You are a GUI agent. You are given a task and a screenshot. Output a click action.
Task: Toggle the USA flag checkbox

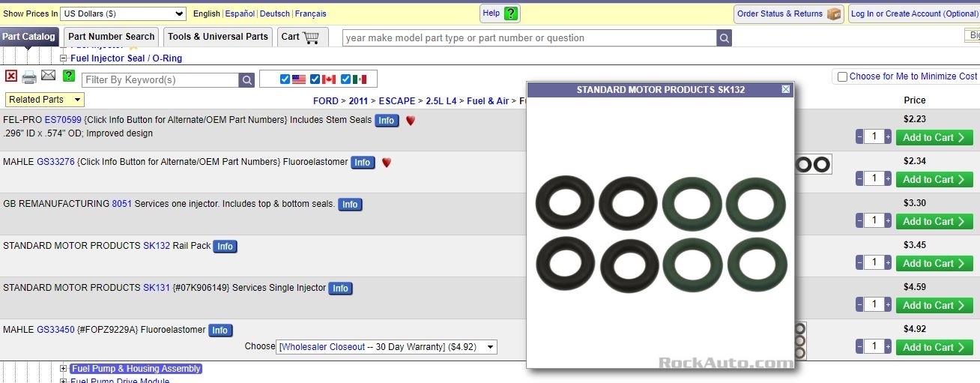[x=285, y=79]
